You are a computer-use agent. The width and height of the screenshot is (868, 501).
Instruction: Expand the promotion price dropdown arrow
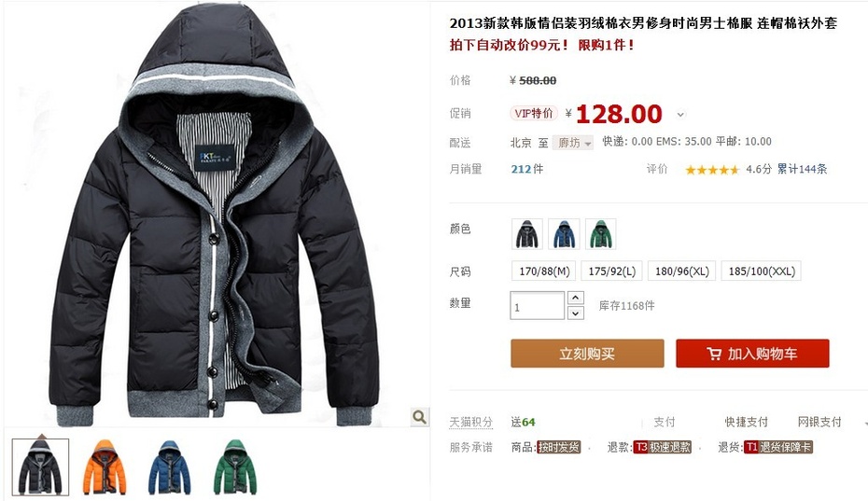[680, 115]
